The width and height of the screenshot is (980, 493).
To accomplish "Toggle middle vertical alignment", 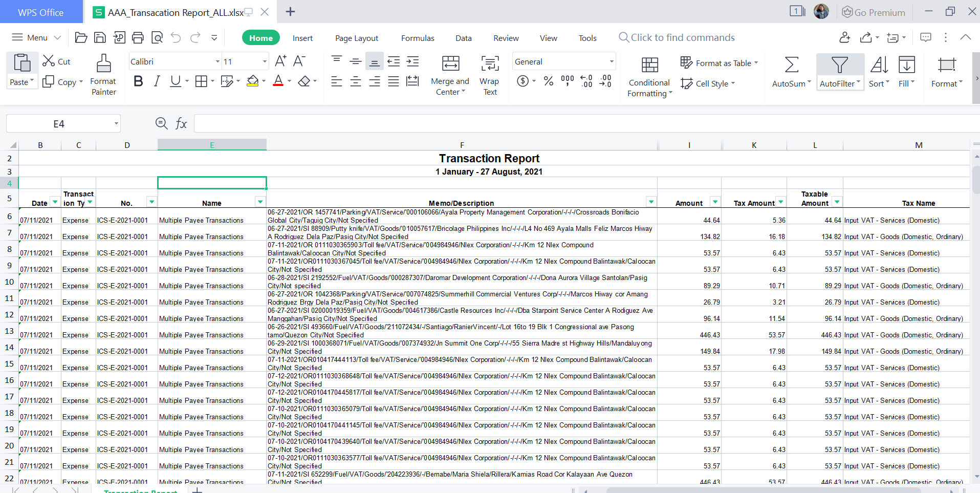I will (x=356, y=62).
